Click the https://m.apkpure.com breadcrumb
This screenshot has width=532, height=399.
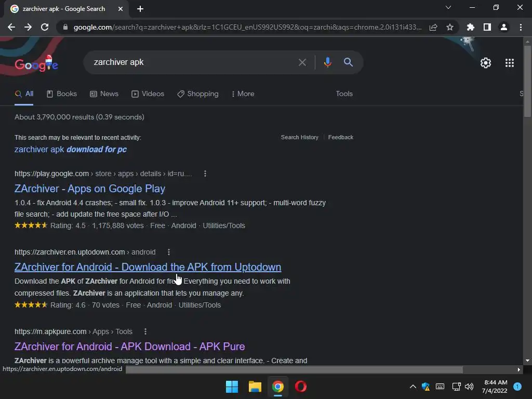point(50,331)
